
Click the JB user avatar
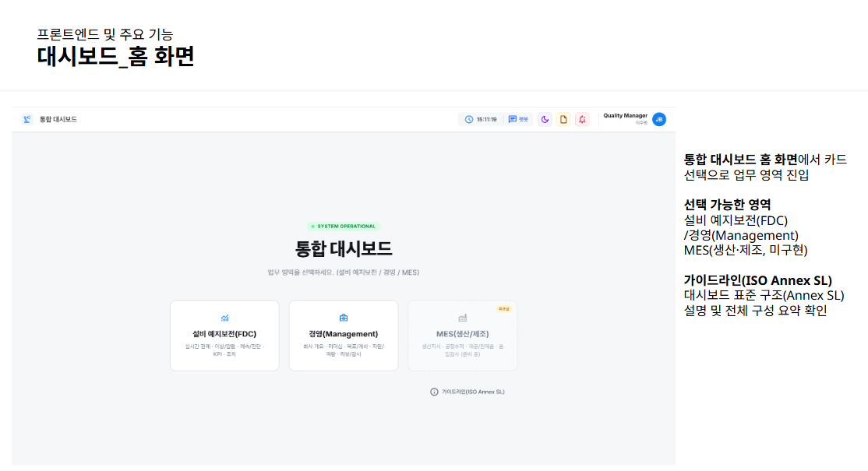(x=659, y=119)
